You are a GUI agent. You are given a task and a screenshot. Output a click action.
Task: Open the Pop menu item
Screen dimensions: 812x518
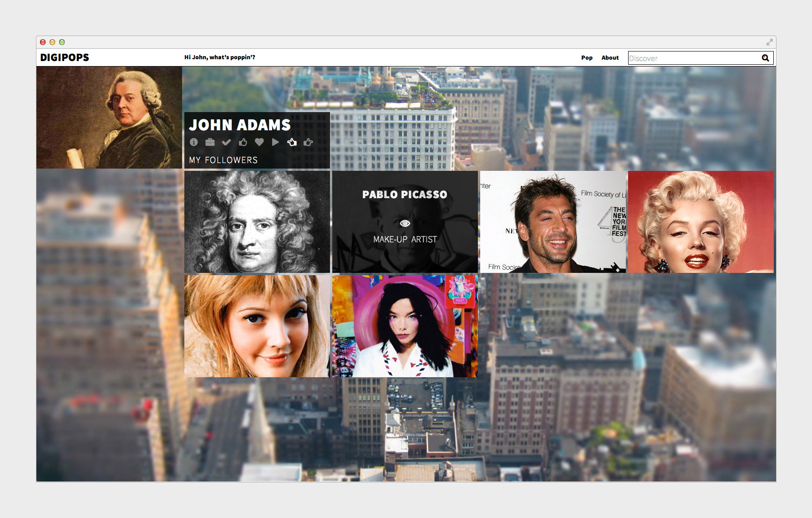[587, 57]
